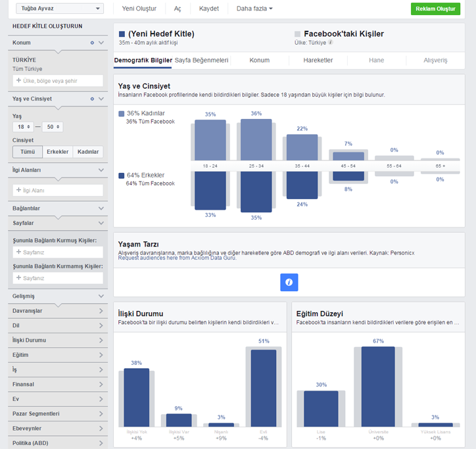This screenshot has height=449, width=476.
Task: Click the İlişkisi Yok 38% bar
Action: pos(136,398)
